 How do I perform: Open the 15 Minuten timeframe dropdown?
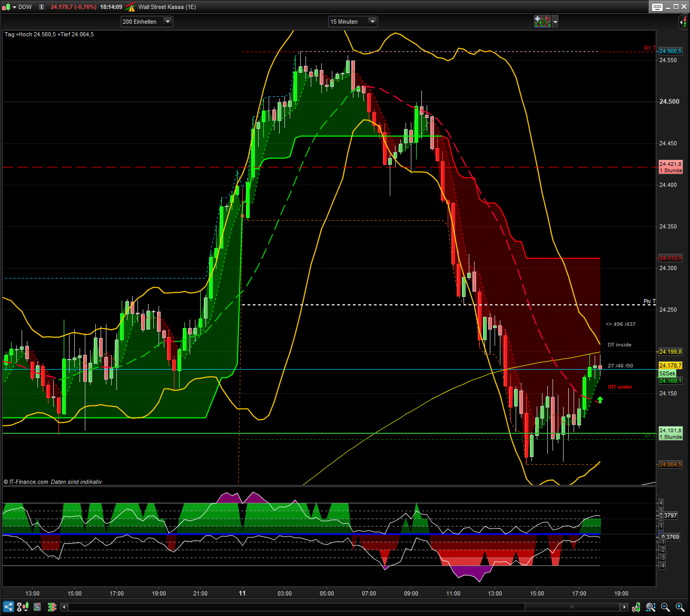353,22
